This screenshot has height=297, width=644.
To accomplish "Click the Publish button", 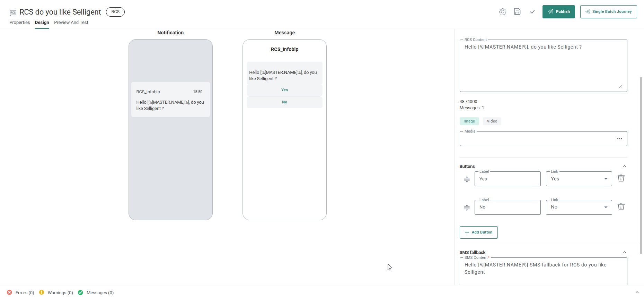I will tap(558, 12).
